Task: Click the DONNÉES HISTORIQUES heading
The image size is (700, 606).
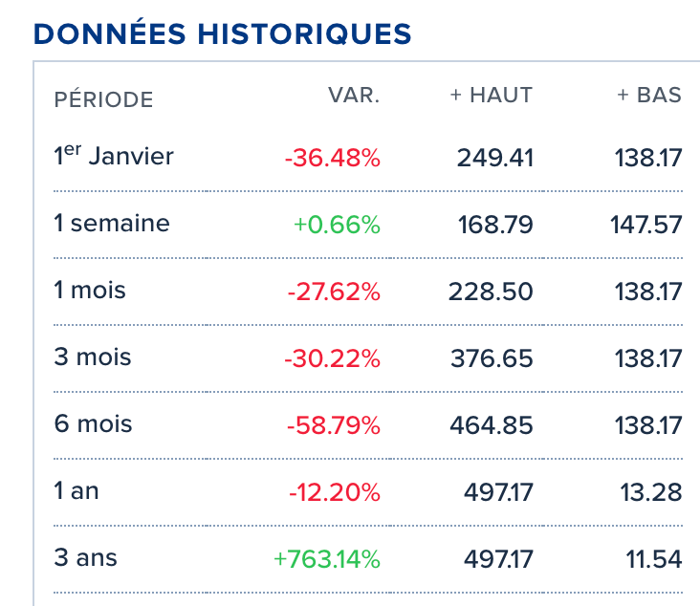Action: (x=223, y=34)
